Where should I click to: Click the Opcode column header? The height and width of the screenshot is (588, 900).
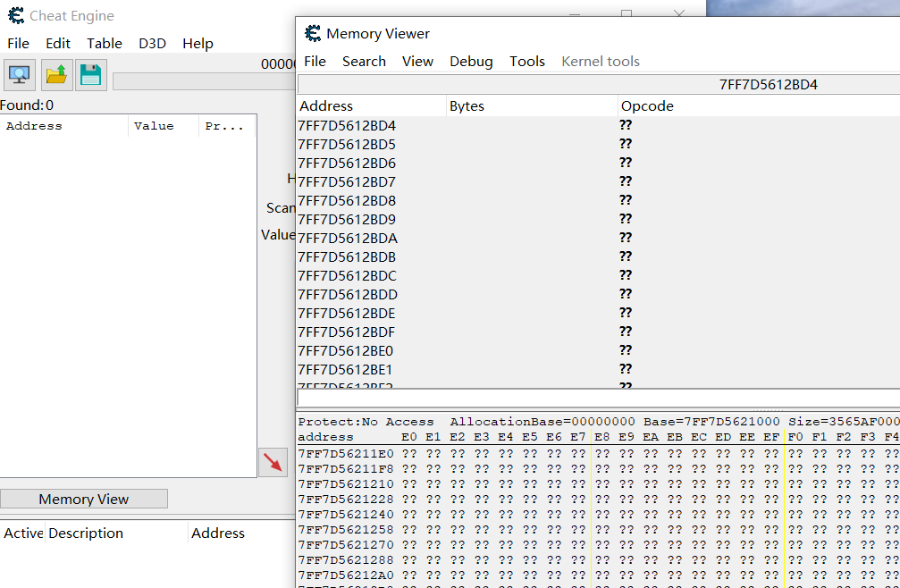tap(647, 106)
